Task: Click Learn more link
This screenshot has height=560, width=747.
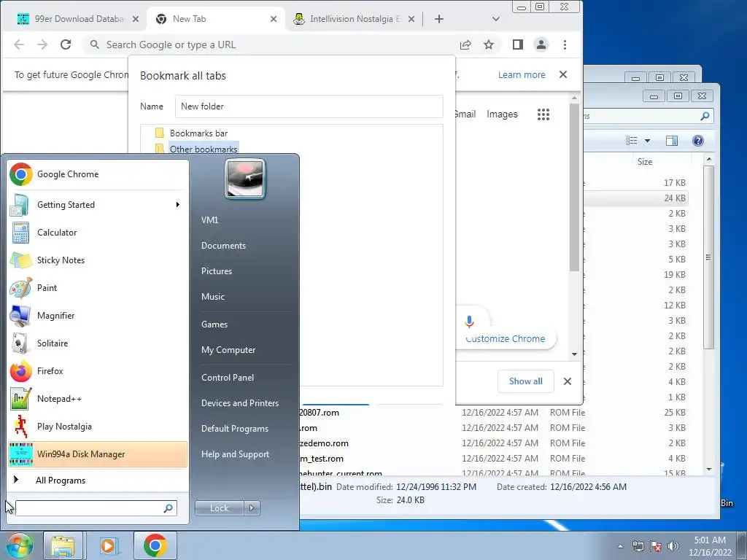Action: click(522, 75)
